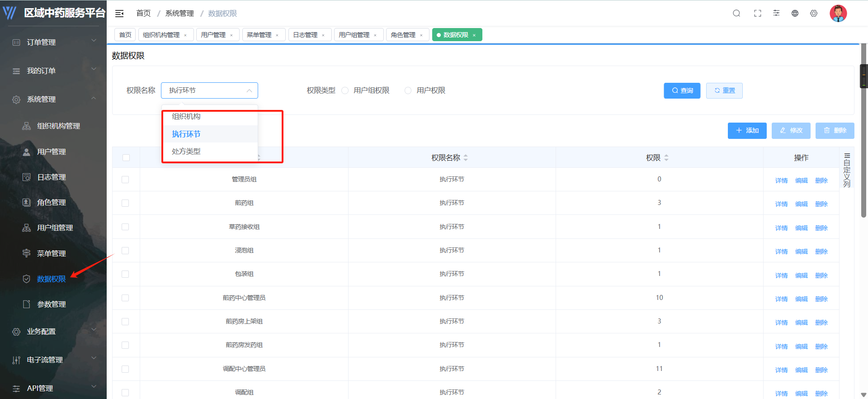Image resolution: width=868 pixels, height=399 pixels.
Task: Sort by the 权限 column arrows
Action: click(x=666, y=157)
